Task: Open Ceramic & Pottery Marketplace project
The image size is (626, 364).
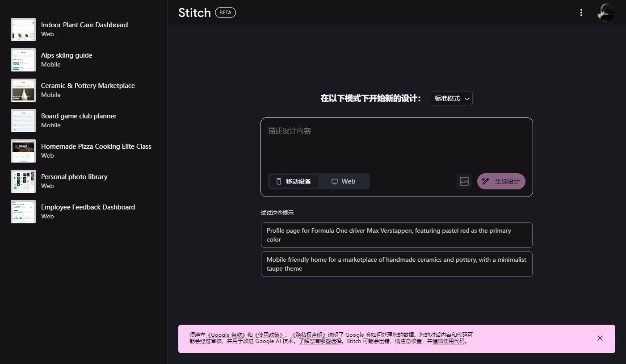Action: [84, 90]
